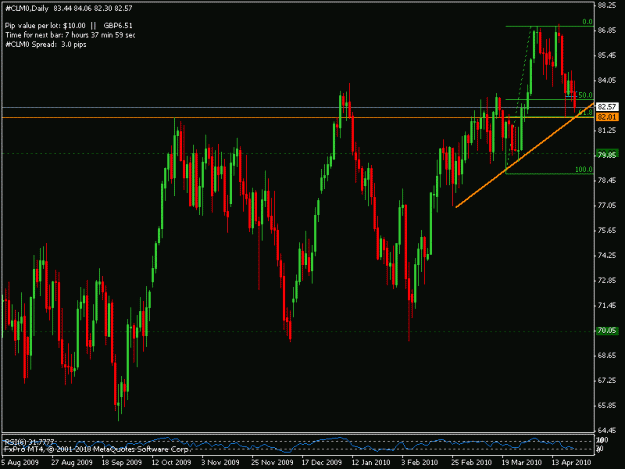Click the 75.65 price axis label

point(607,230)
